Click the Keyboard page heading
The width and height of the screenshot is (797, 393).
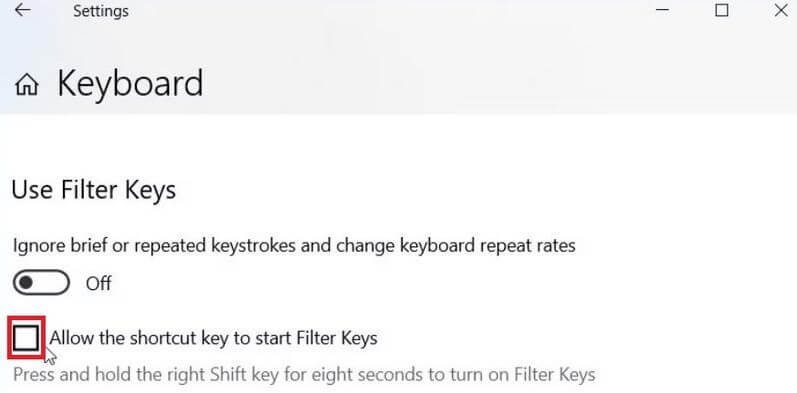tap(130, 84)
